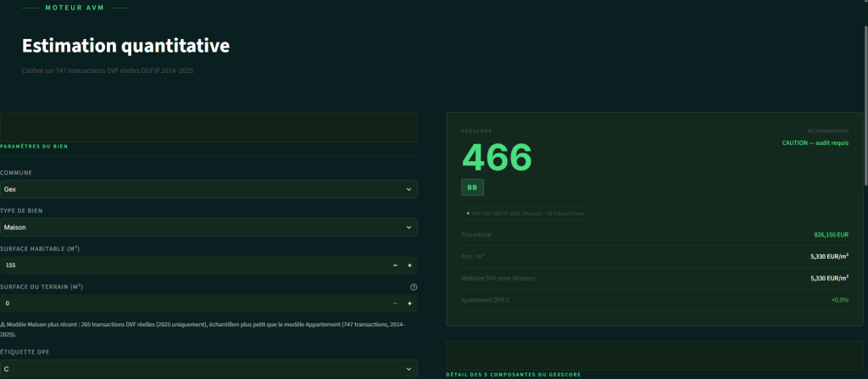Image resolution: width=868 pixels, height=379 pixels.
Task: Click the CAUTION — audit requis recommendation
Action: pyautogui.click(x=815, y=143)
